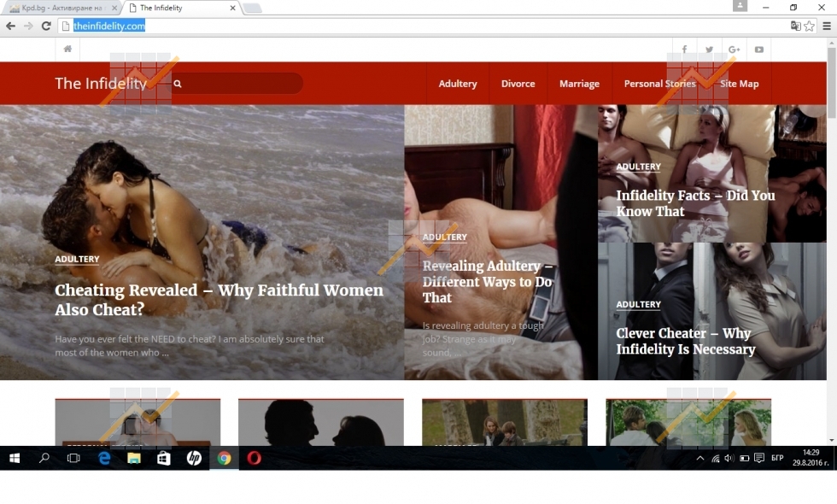This screenshot has width=837, height=504.
Task: Click the address bar showing theinfidelity.com
Action: 422,26
